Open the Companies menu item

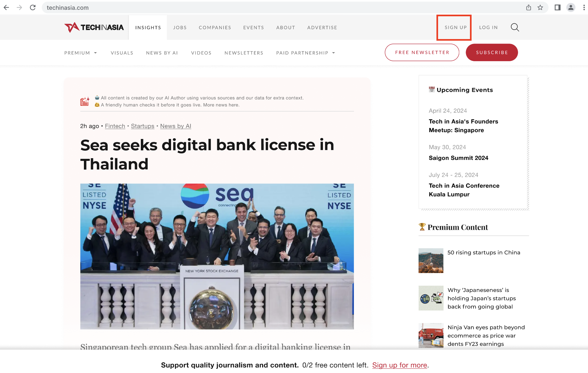pos(215,27)
